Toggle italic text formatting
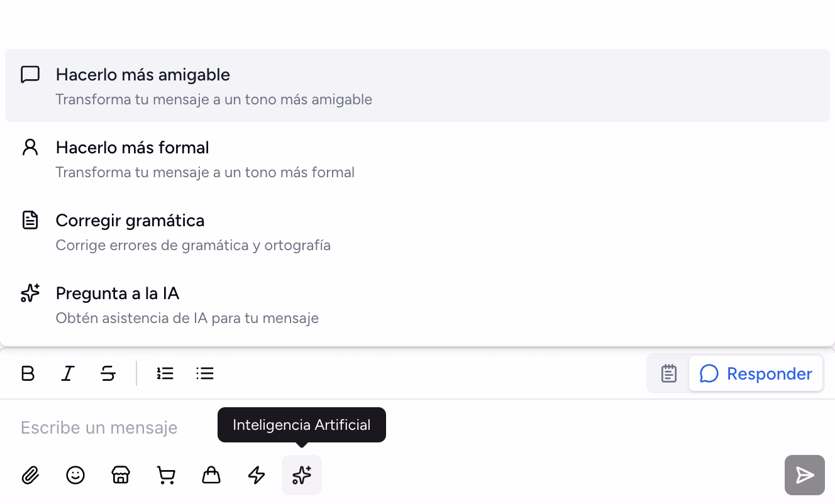 coord(67,373)
